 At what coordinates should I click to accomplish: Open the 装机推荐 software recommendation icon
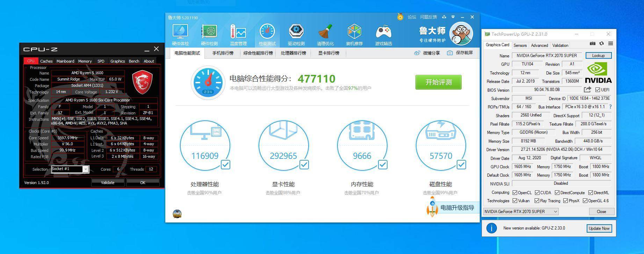point(354,35)
